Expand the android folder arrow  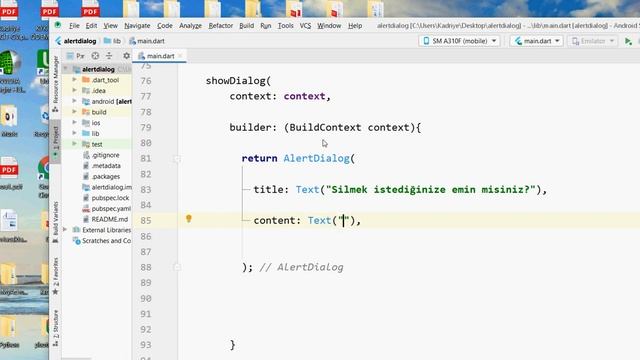tap(74, 101)
